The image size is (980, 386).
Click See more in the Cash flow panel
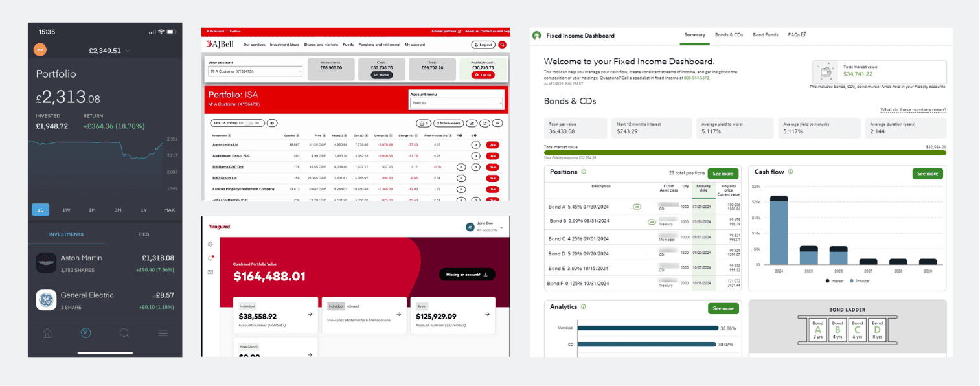(928, 174)
